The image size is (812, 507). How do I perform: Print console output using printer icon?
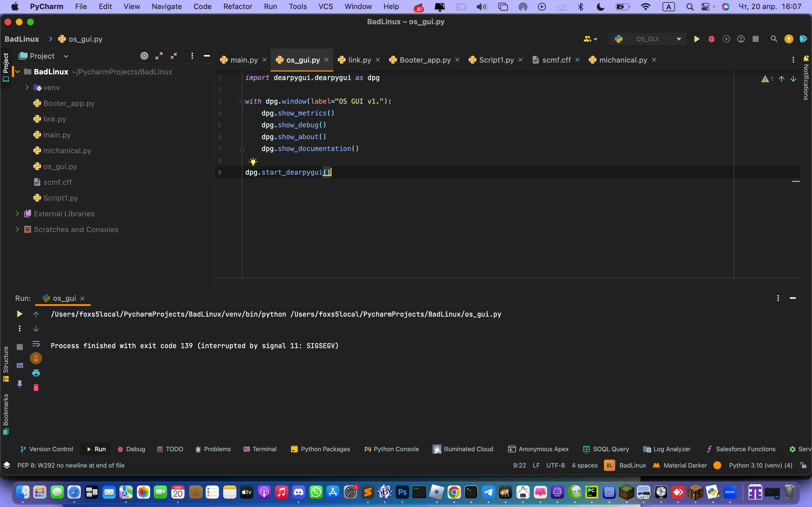(36, 373)
